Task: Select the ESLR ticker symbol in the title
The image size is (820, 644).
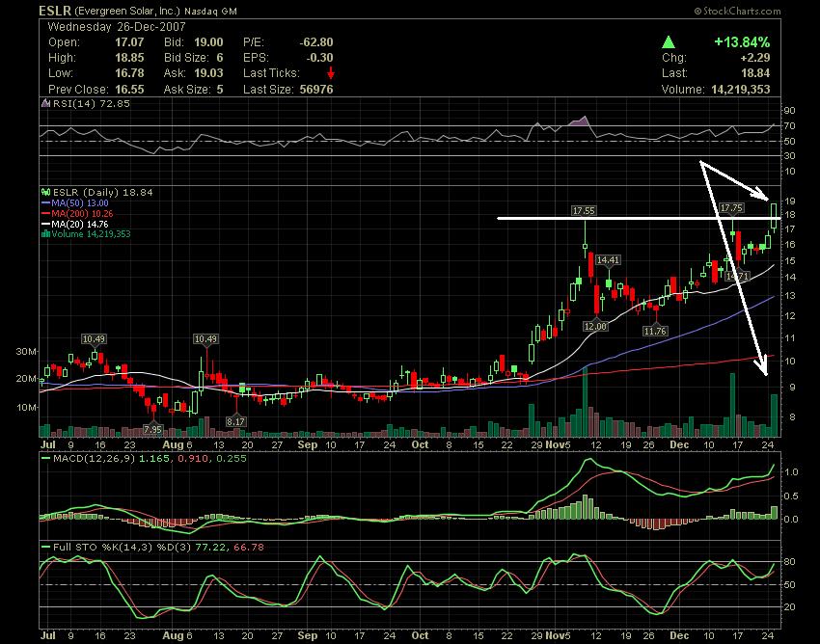Action: (x=55, y=11)
